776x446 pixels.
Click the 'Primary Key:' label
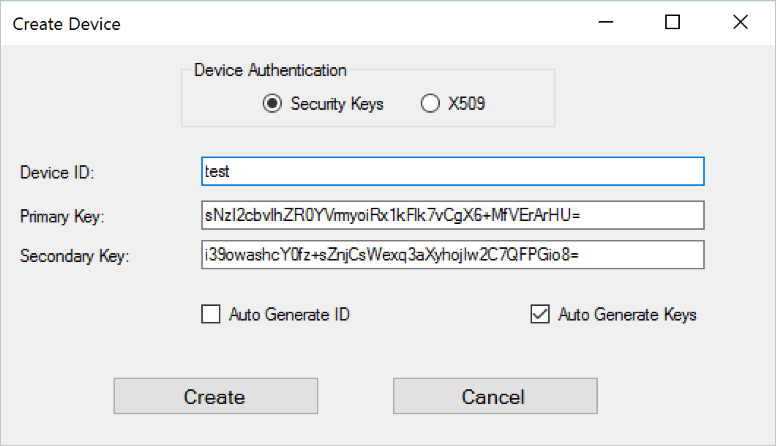(x=62, y=216)
